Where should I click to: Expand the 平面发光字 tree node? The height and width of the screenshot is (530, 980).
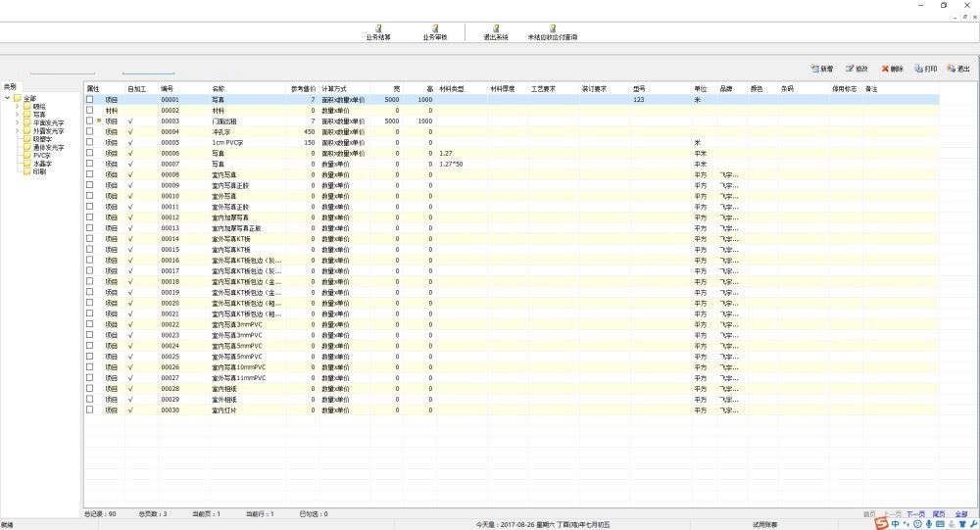click(x=17, y=122)
